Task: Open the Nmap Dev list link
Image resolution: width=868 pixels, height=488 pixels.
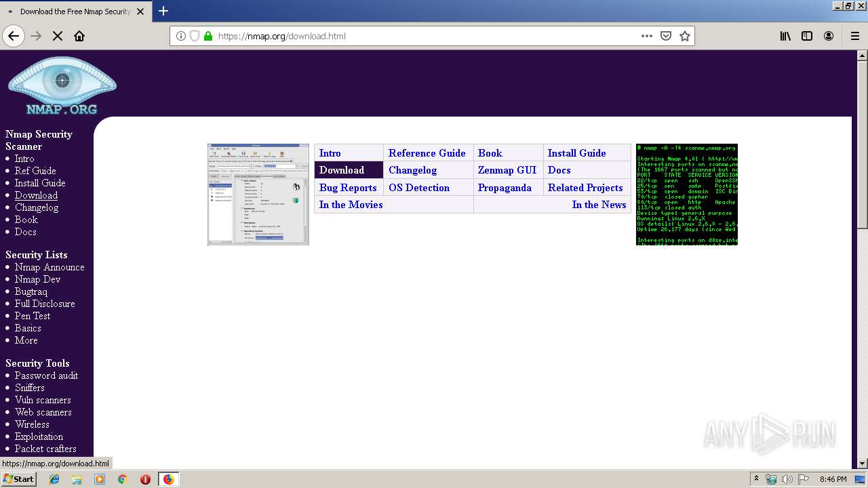Action: [38, 279]
